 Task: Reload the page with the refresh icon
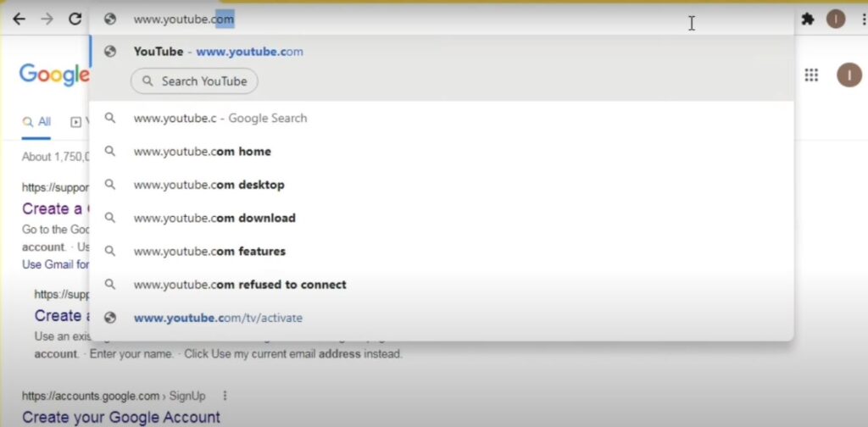(x=75, y=19)
